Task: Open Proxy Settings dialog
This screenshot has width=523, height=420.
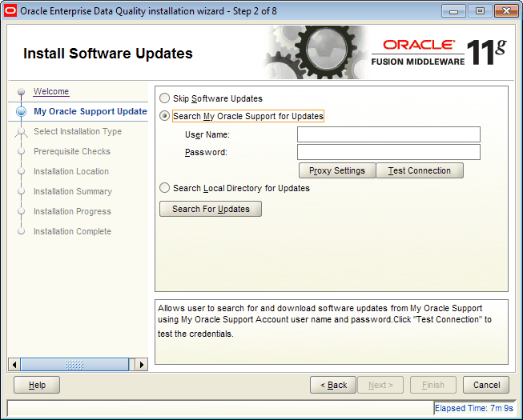Action: pos(337,170)
